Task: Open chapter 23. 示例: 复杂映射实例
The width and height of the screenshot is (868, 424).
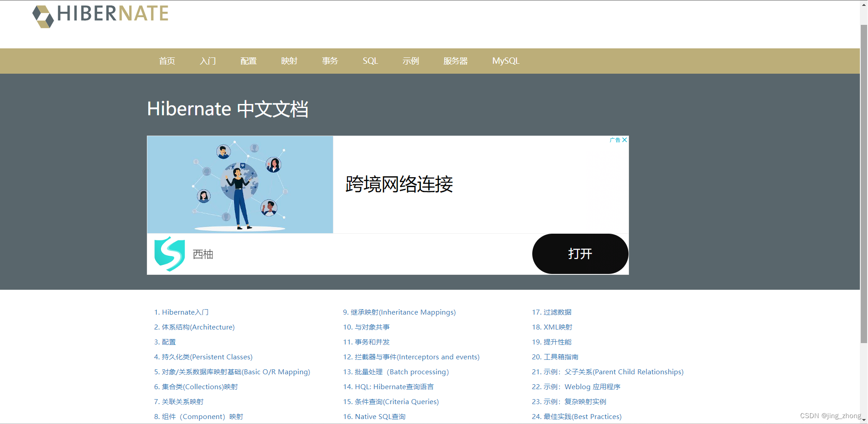Action: coord(569,402)
